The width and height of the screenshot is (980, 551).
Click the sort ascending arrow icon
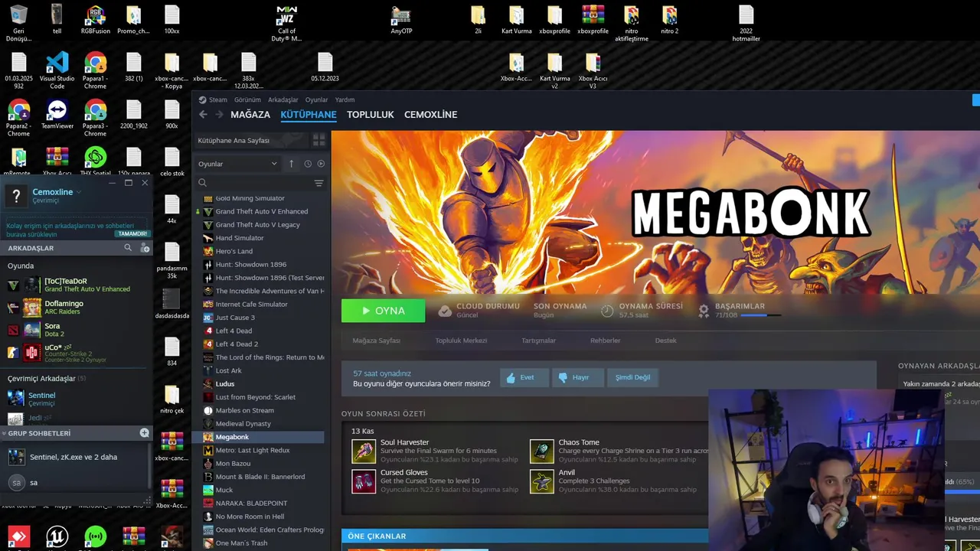coord(291,164)
